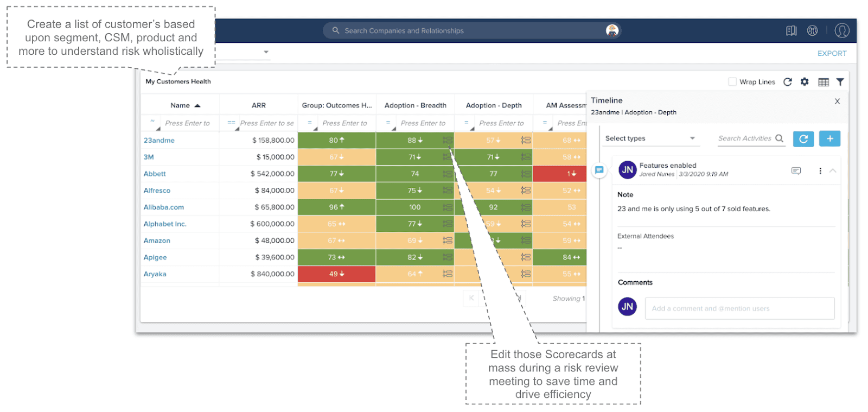Open the Select types dropdown
Image resolution: width=868 pixels, height=412 pixels.
[650, 138]
